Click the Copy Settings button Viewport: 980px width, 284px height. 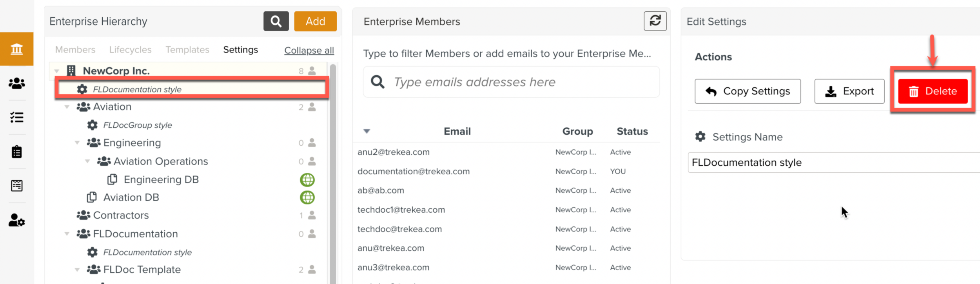point(748,91)
